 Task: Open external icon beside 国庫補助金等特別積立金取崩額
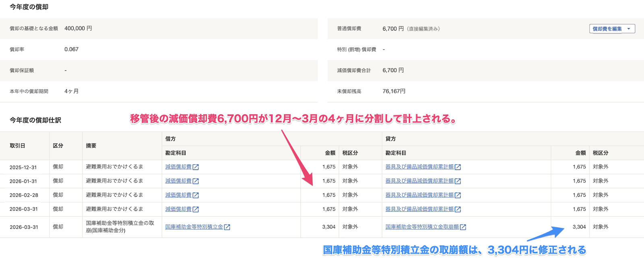(x=463, y=227)
